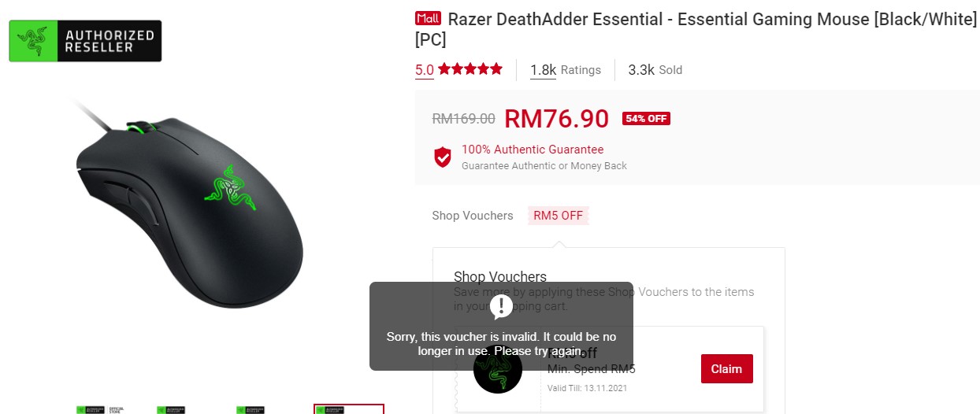980x414 pixels.
Task: Click the red Mall badge beside the title
Action: coord(428,19)
